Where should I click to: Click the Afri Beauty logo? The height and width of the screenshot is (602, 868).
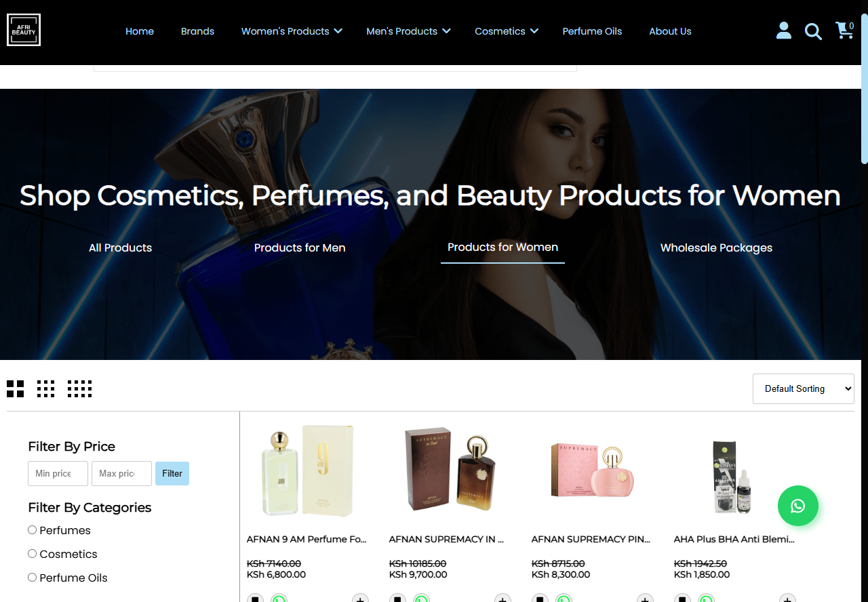point(24,30)
